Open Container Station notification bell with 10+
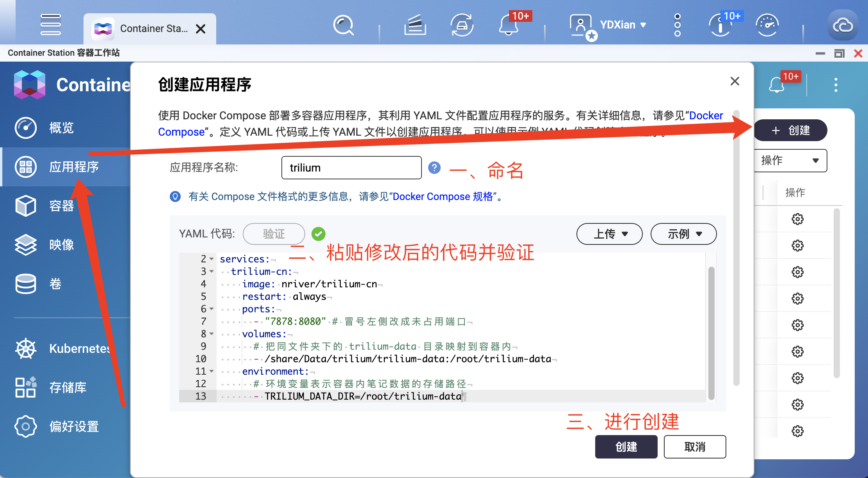Image resolution: width=868 pixels, height=478 pixels. pos(777,85)
